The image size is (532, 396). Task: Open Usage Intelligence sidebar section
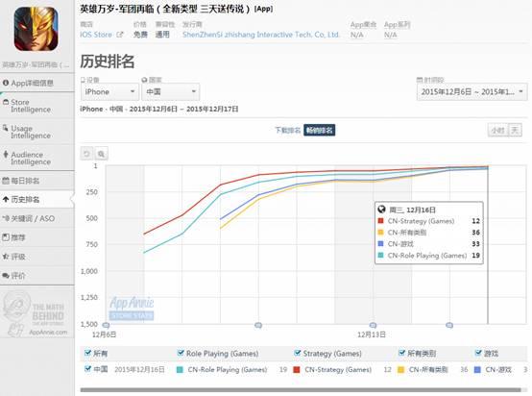(37, 132)
